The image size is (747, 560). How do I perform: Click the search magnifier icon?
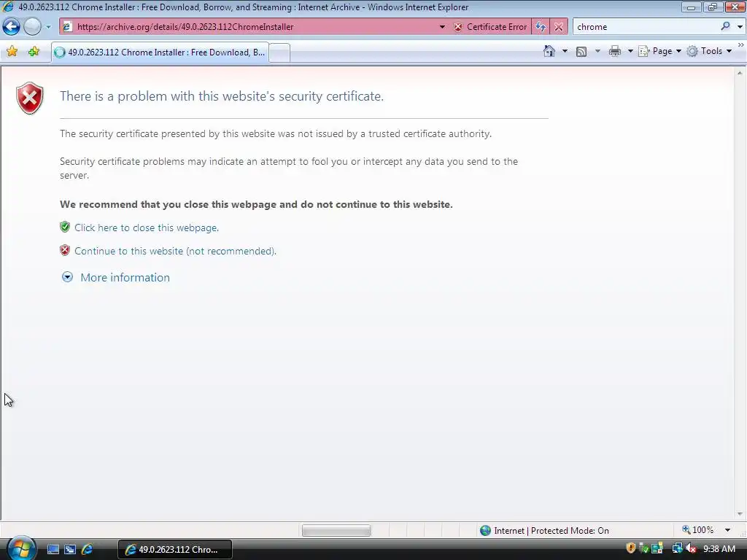point(725,27)
